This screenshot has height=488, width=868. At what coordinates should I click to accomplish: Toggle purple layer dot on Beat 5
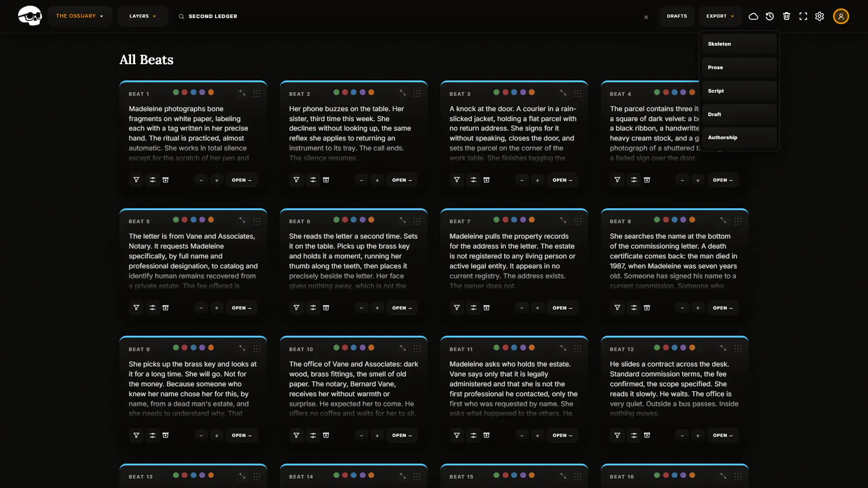coord(202,220)
